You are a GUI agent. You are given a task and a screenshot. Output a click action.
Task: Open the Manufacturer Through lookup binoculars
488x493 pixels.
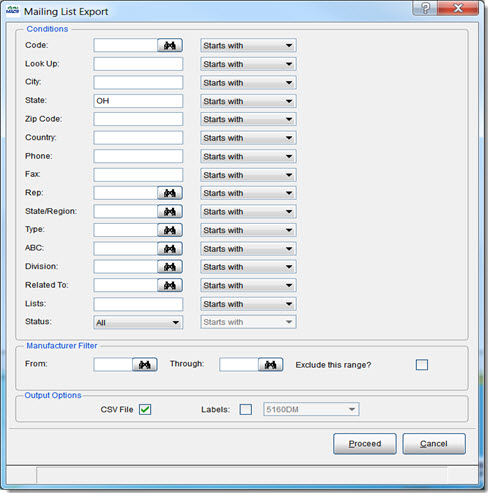[270, 365]
